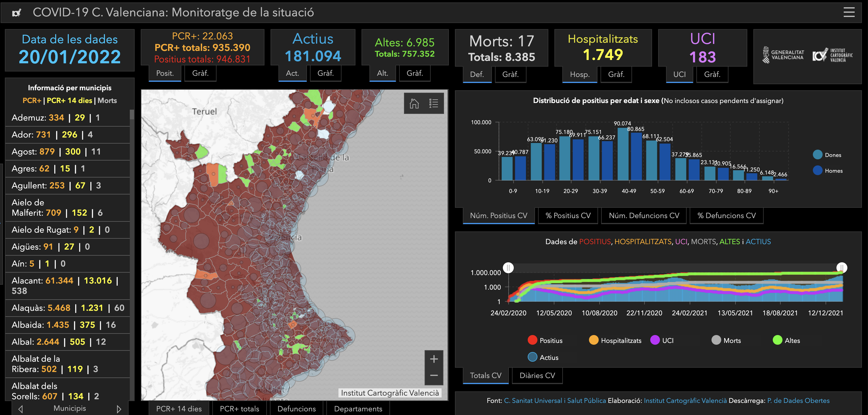This screenshot has width=868, height=415.
Task: Go to previous panel with left arrow
Action: [x=21, y=409]
